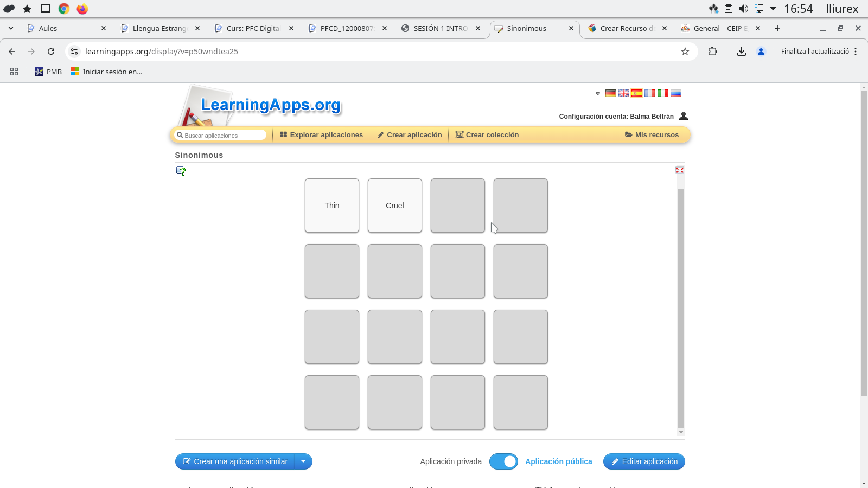Launch Firefox from the taskbar
The width and height of the screenshot is (868, 488).
(x=82, y=9)
